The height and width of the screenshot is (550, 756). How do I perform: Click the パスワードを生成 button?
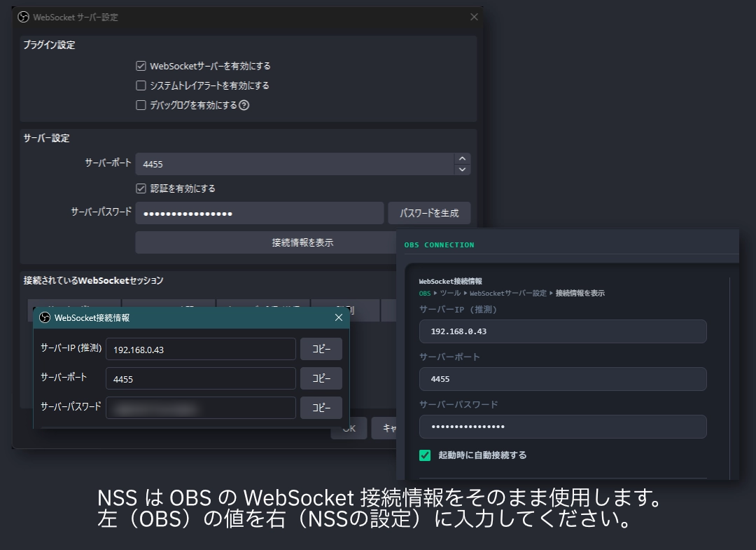click(429, 213)
